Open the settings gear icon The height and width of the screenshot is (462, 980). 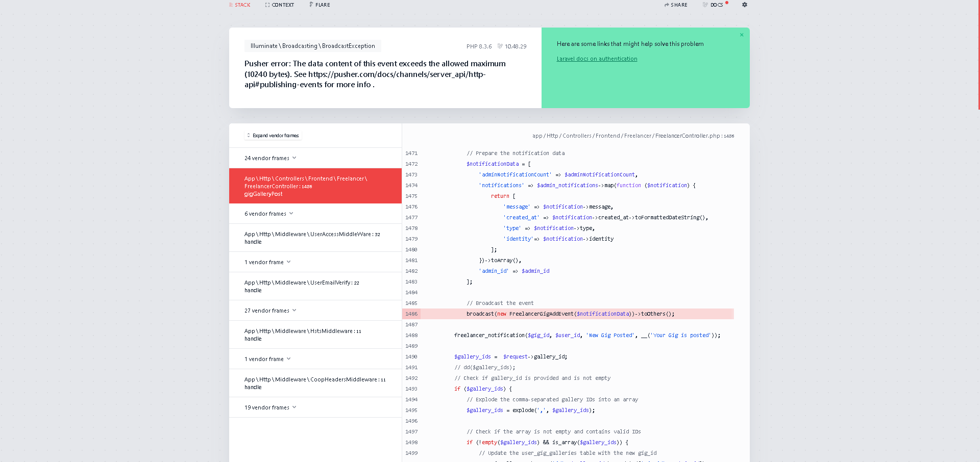pyautogui.click(x=744, y=5)
